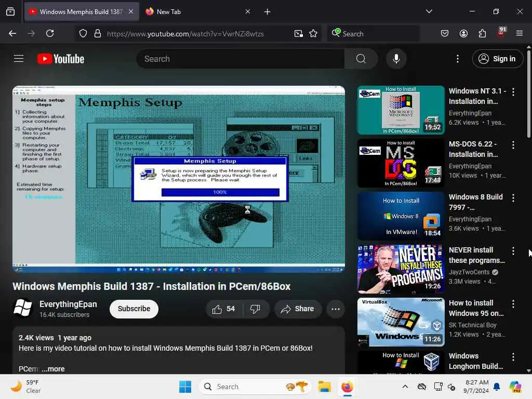Open the Windows Start menu
The height and width of the screenshot is (399, 532).
tap(185, 387)
